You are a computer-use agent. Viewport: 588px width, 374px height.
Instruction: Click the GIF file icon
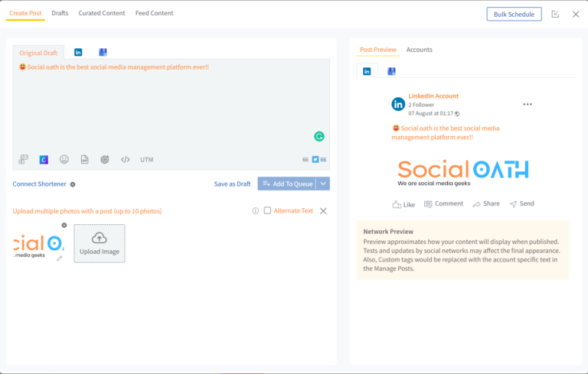click(x=85, y=160)
